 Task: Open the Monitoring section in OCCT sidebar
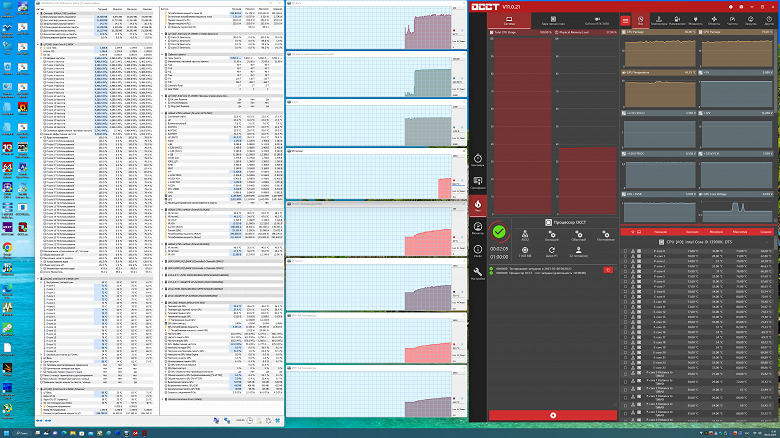tap(478, 228)
